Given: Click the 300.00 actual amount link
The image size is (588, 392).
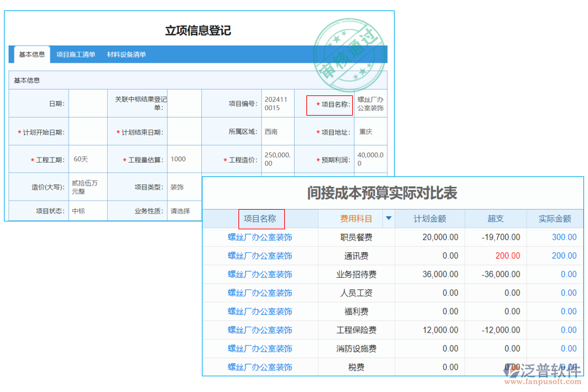Looking at the screenshot, I should tap(563, 237).
